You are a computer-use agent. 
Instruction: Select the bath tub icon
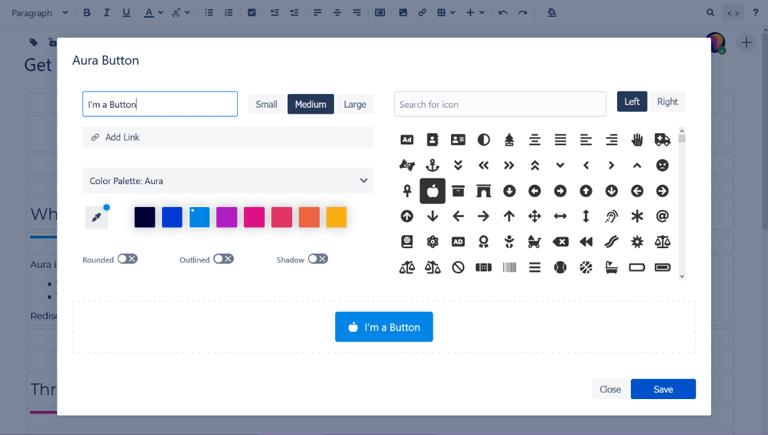pyautogui.click(x=611, y=267)
